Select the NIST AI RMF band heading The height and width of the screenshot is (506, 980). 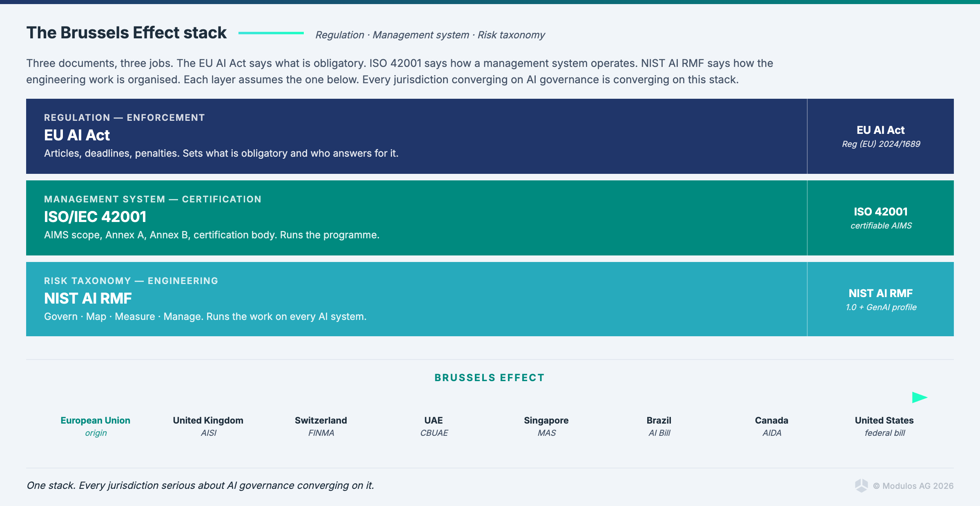coord(88,298)
